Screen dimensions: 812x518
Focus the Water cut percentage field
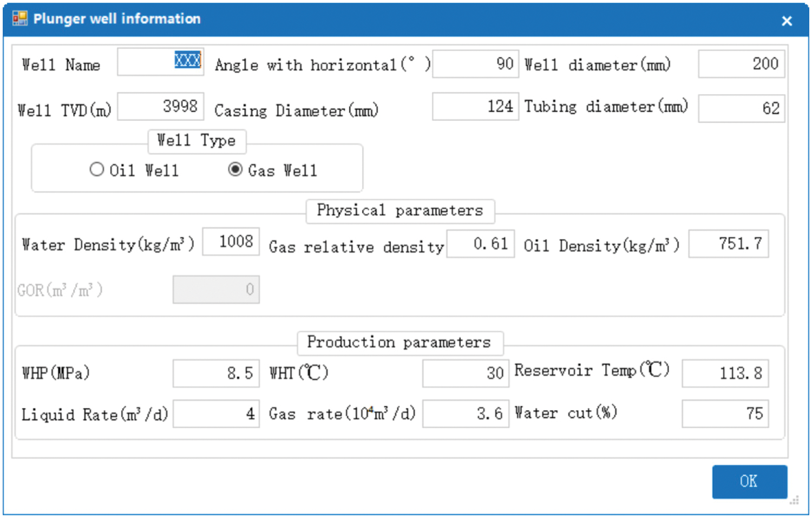pos(725,414)
